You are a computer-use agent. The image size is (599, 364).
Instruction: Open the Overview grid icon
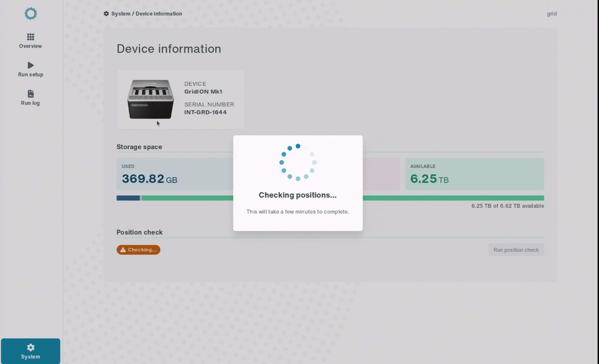tap(31, 37)
